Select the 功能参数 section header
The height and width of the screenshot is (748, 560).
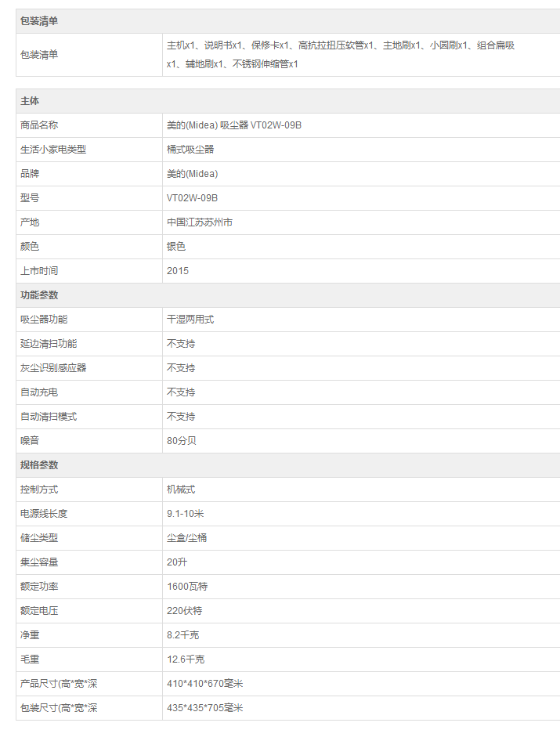(39, 295)
